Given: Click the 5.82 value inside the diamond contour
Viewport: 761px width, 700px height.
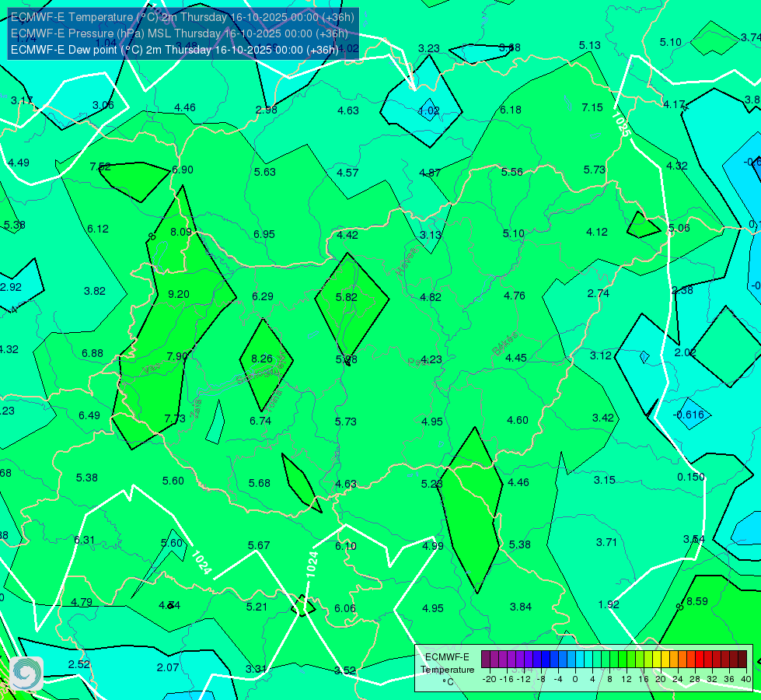Looking at the screenshot, I should [347, 297].
